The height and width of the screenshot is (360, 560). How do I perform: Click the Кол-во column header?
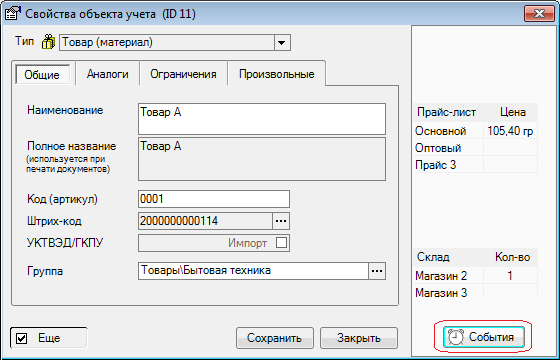(511, 257)
